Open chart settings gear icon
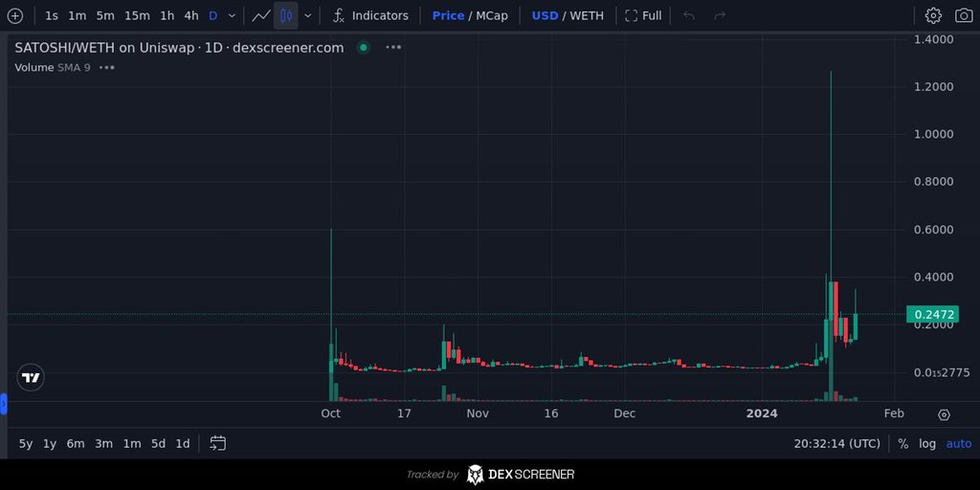Image resolution: width=980 pixels, height=490 pixels. pyautogui.click(x=933, y=15)
